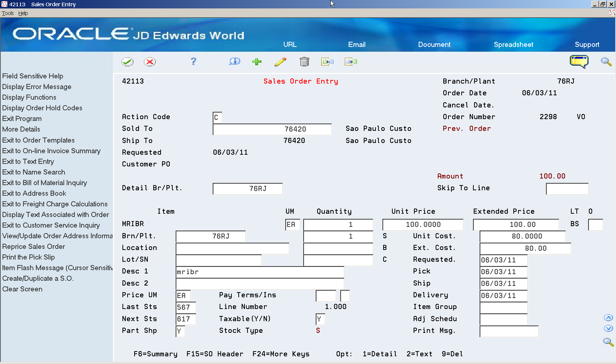Click the Sold To field
This screenshot has width=616, height=364.
coord(272,129)
